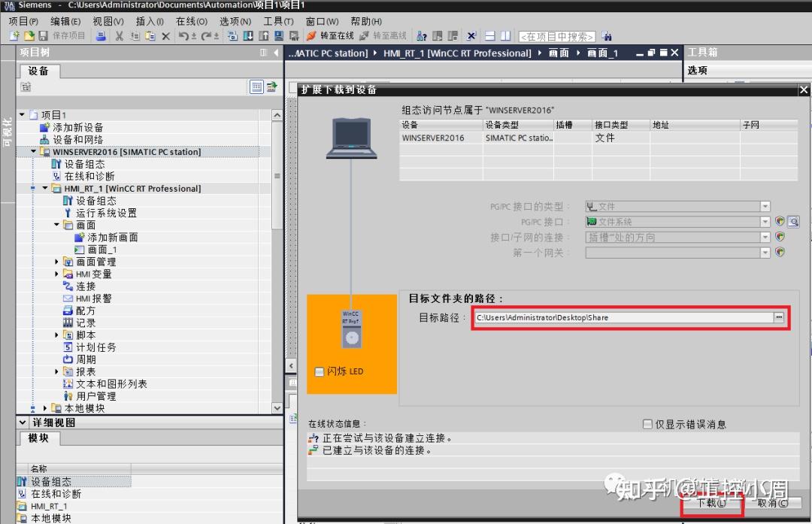The height and width of the screenshot is (524, 812).
Task: Expand the 画面管理 node
Action: [x=56, y=262]
